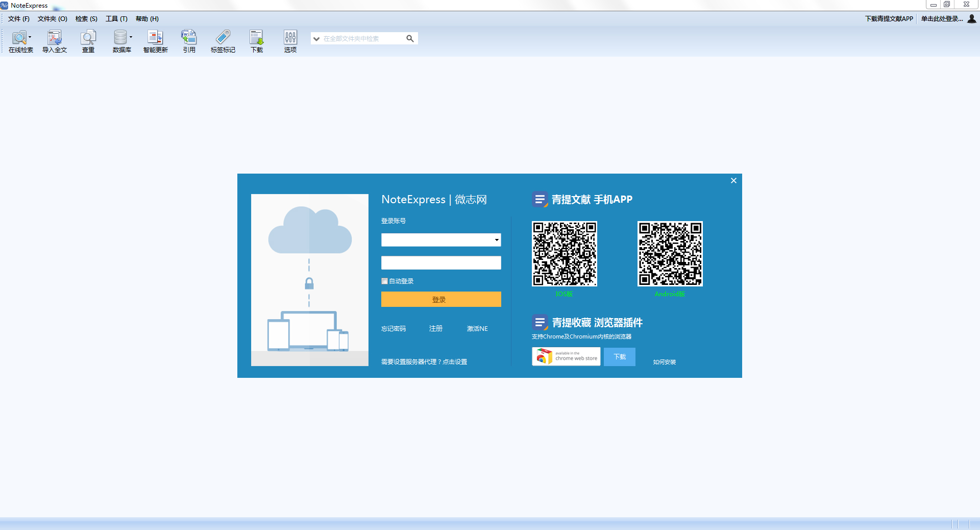The width and height of the screenshot is (980, 530).
Task: Open the 标签标记 tag marking tool
Action: (223, 41)
